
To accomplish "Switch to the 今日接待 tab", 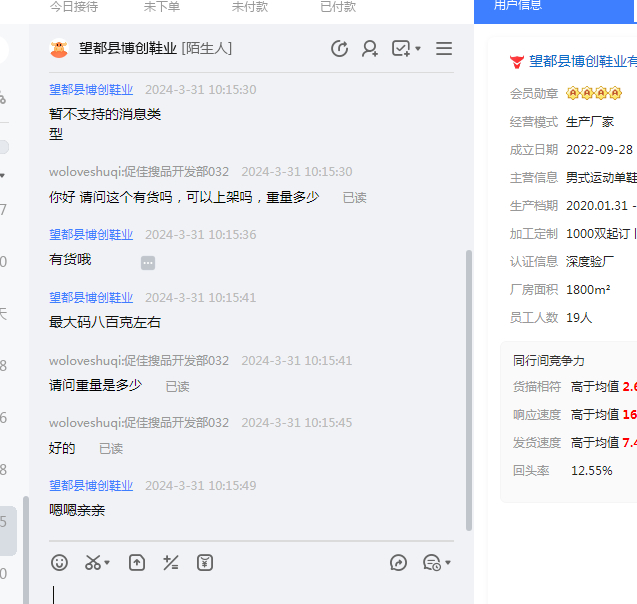I will click(x=74, y=6).
